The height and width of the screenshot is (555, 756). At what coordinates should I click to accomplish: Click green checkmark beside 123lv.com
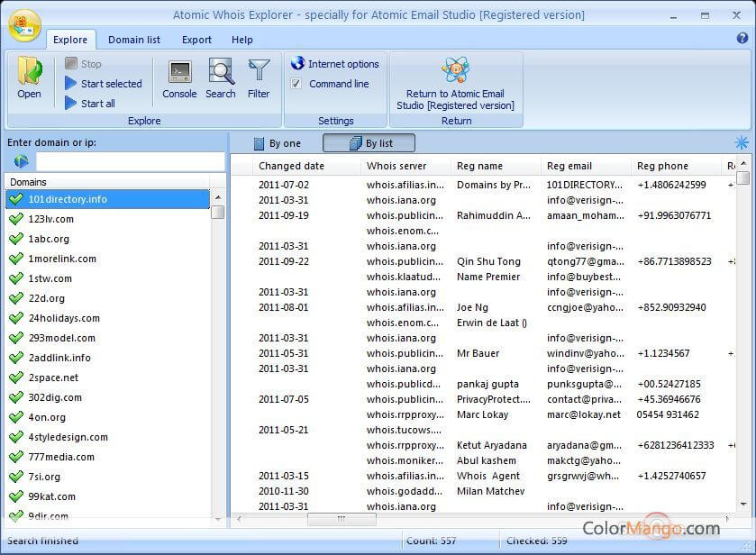point(16,219)
